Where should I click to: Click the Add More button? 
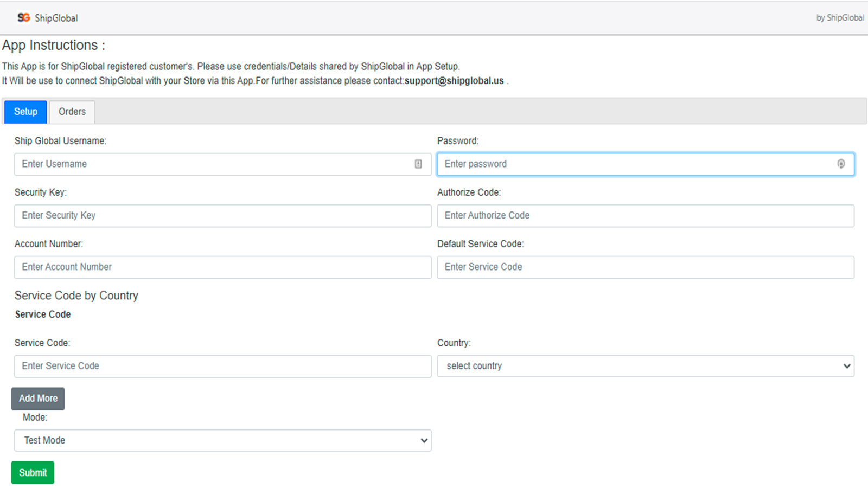(38, 399)
